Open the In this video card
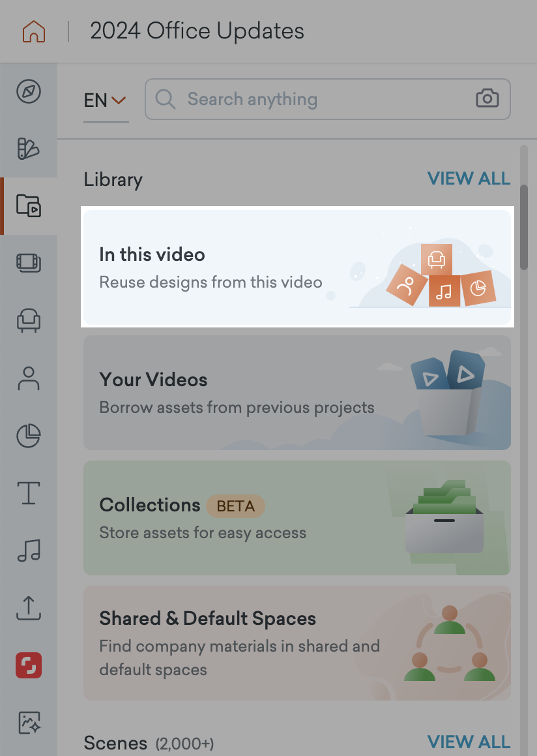Image resolution: width=537 pixels, height=756 pixels. [x=297, y=267]
